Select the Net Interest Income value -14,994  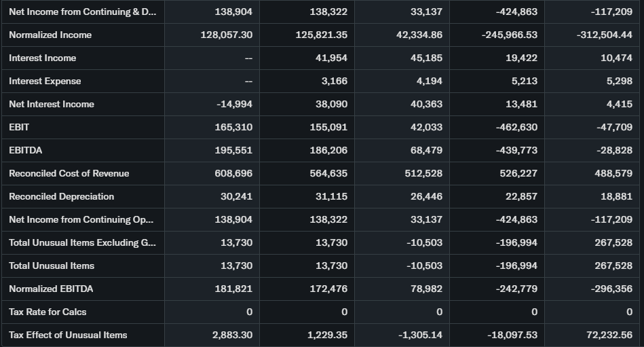click(234, 104)
